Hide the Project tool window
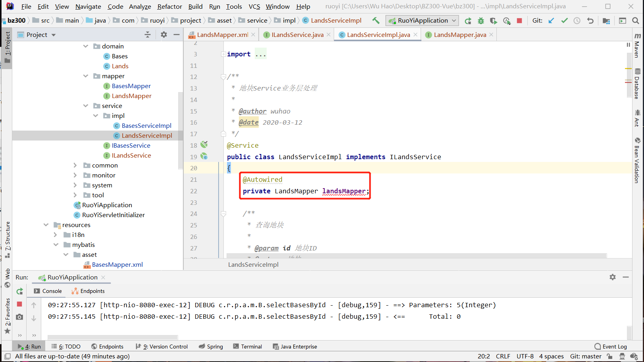 (177, 35)
